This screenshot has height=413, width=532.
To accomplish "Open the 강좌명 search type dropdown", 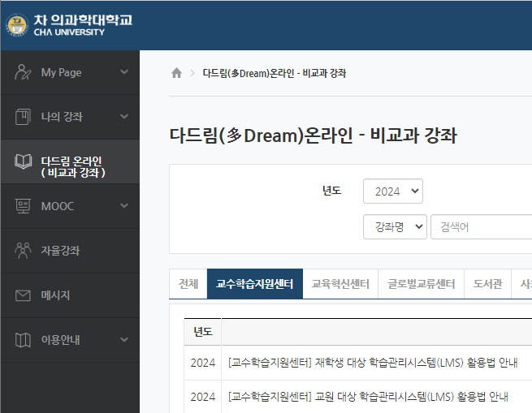I will coord(395,227).
